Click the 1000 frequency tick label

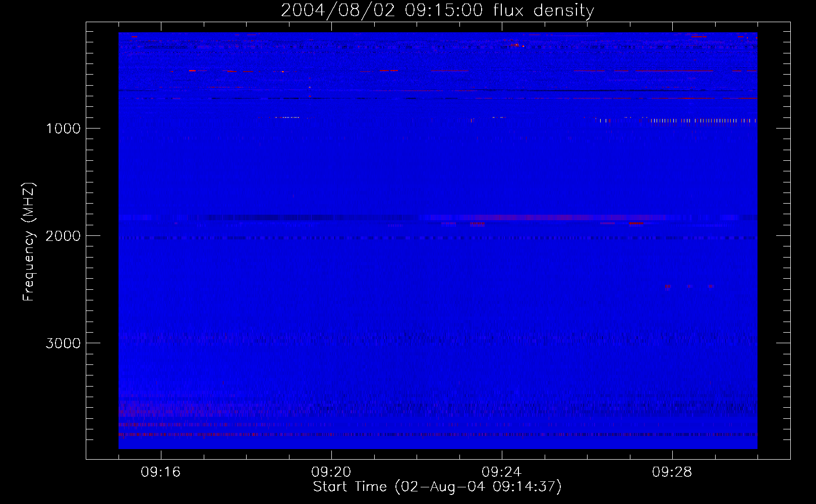pos(63,129)
